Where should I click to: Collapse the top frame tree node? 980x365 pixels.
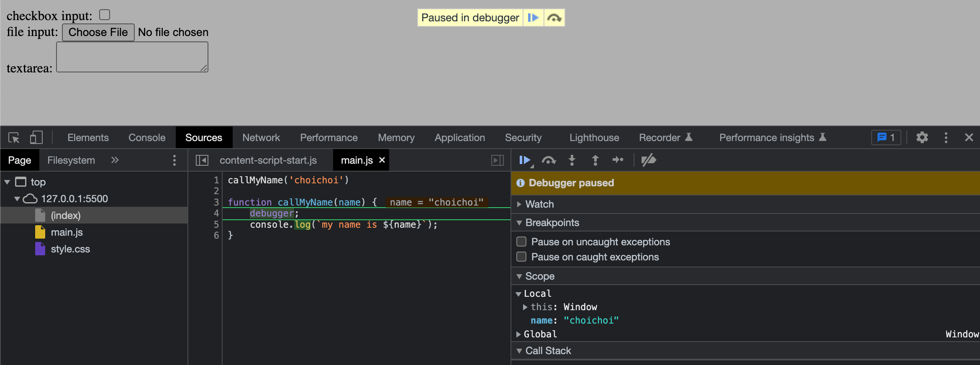coord(7,182)
